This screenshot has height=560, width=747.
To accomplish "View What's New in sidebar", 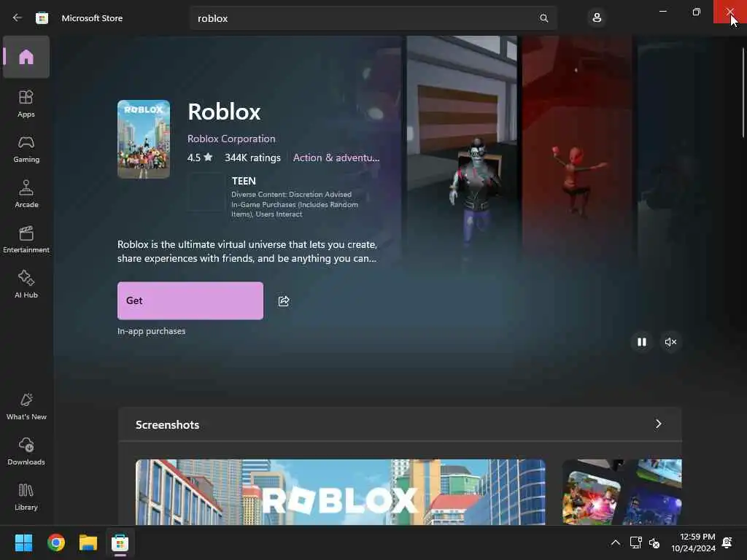I will pyautogui.click(x=26, y=406).
